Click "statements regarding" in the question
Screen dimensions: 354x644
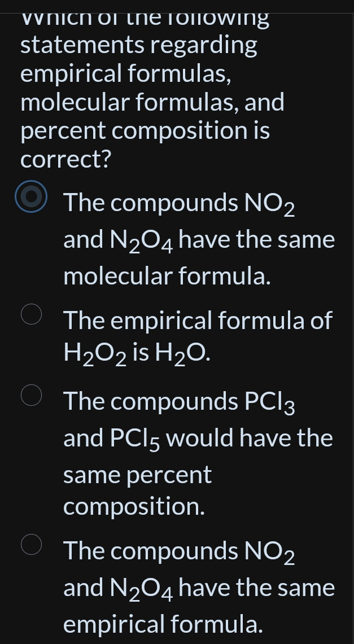click(138, 45)
